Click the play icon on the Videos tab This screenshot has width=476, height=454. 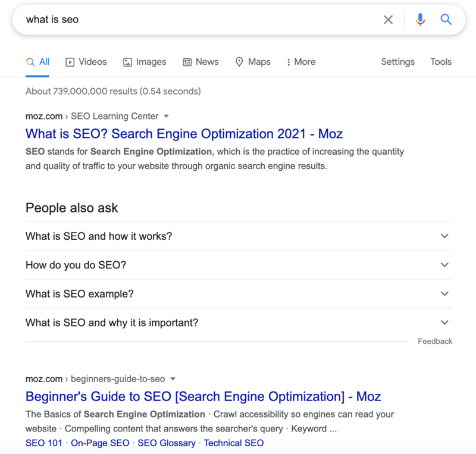70,61
